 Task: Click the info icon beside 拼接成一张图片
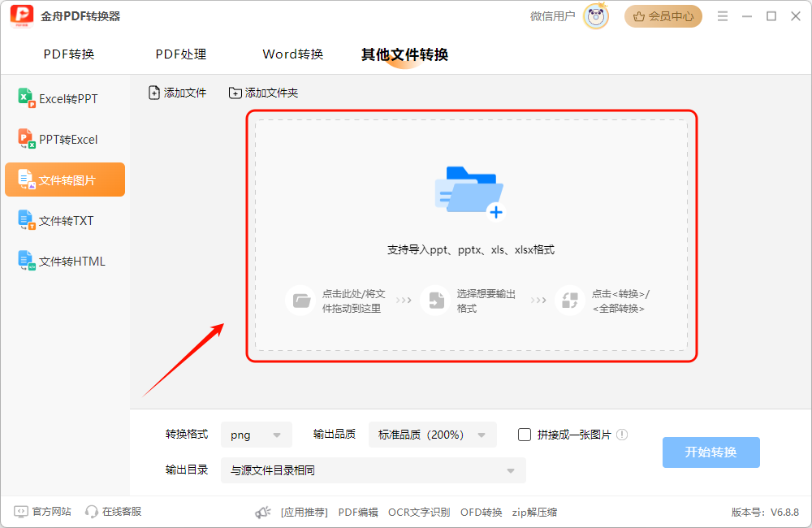pos(622,435)
